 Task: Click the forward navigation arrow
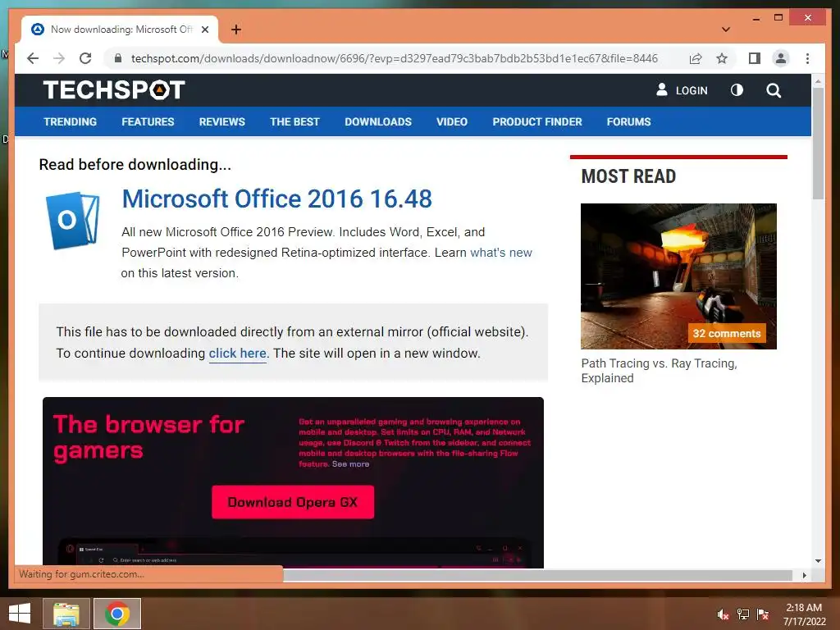tap(59, 58)
